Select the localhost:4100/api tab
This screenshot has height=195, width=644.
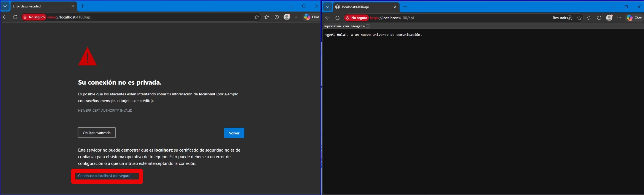click(366, 7)
